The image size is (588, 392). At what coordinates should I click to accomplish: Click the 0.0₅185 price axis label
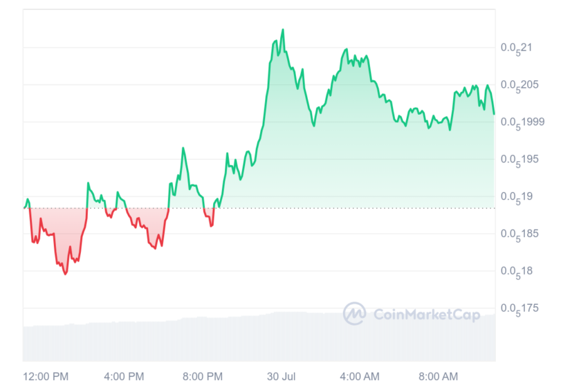[x=520, y=234]
